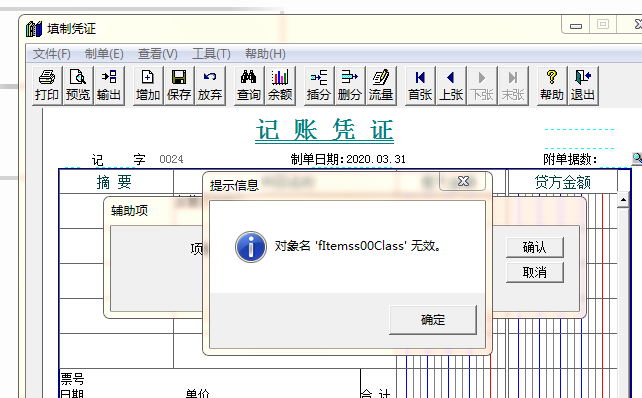Image resolution: width=642 pixels, height=398 pixels.
Task: Open the 工具(T) menu
Action: 211,54
